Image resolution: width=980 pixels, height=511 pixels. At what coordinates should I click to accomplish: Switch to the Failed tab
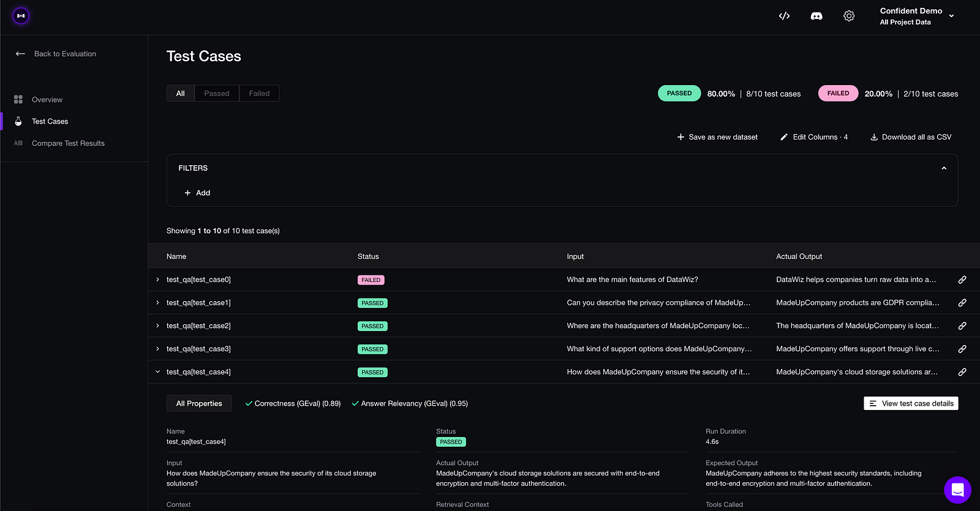point(259,93)
